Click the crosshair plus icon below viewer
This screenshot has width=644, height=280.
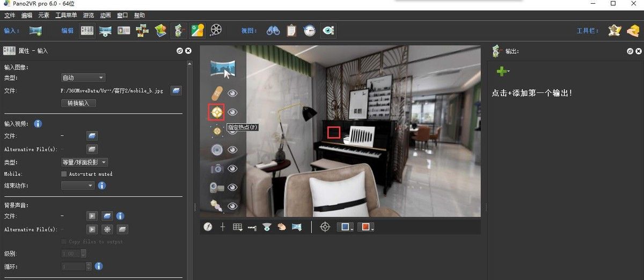(223, 227)
